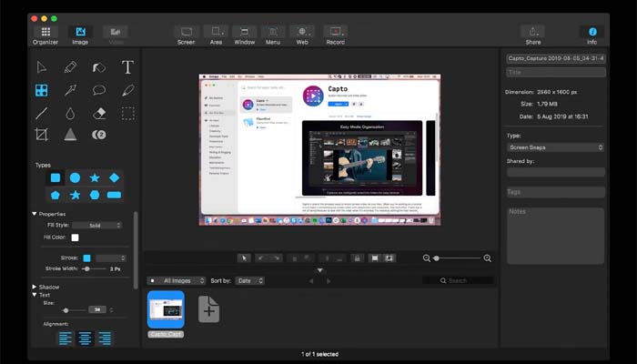The height and width of the screenshot is (364, 637).
Task: Open the Organizer view
Action: click(x=45, y=35)
